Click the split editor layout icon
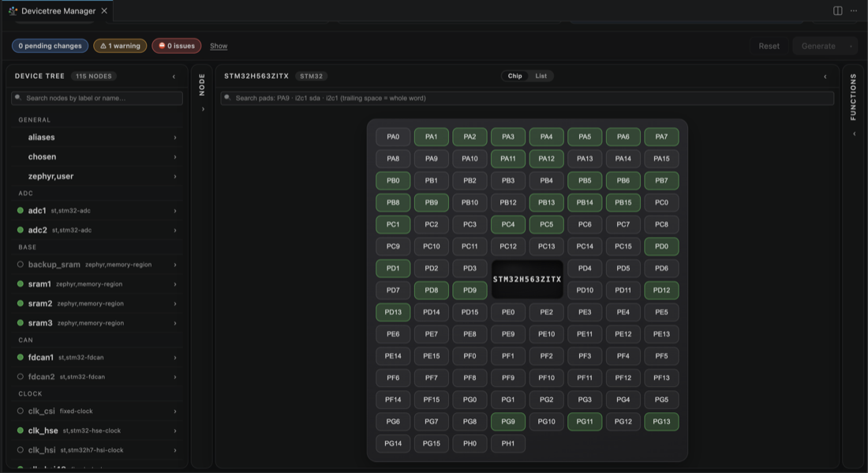Image resolution: width=868 pixels, height=473 pixels. [x=837, y=11]
